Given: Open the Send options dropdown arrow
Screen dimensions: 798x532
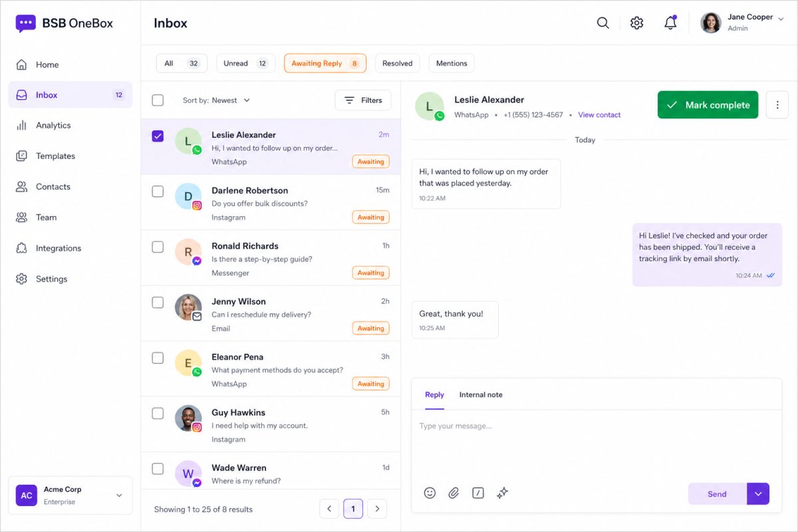Looking at the screenshot, I should point(758,493).
